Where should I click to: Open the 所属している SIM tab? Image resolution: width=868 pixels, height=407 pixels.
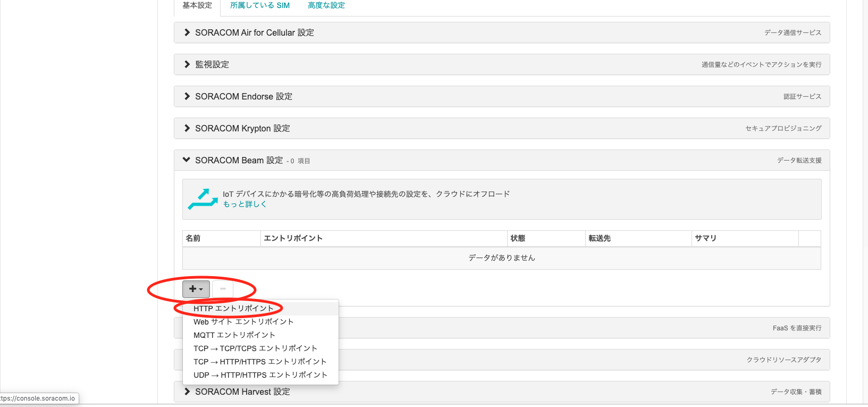click(x=260, y=5)
